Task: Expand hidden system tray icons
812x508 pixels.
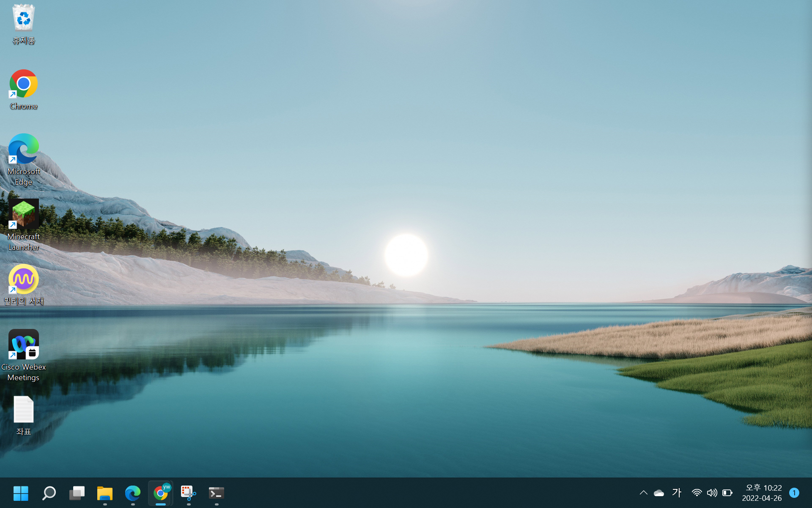Action: [644, 493]
